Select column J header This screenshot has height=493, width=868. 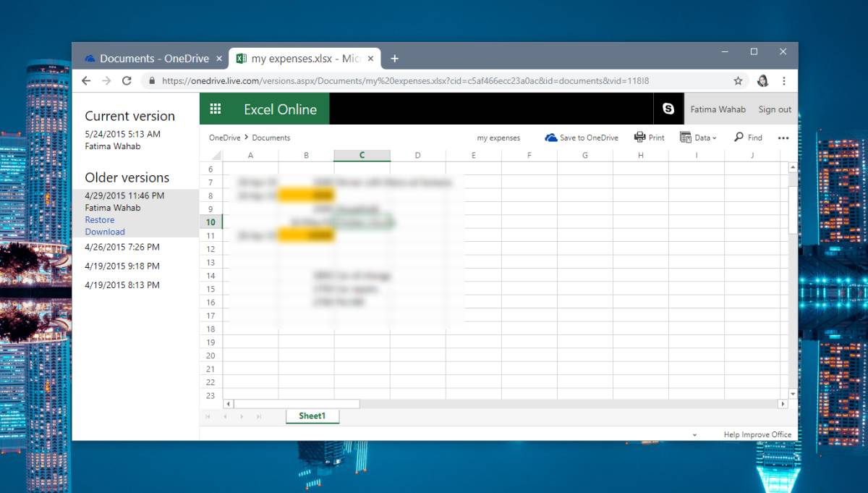coord(752,155)
